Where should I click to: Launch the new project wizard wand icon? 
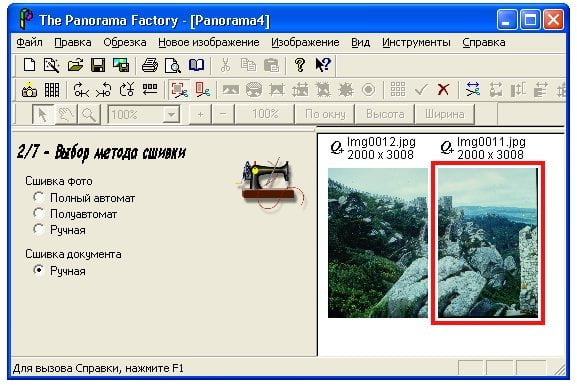point(52,65)
